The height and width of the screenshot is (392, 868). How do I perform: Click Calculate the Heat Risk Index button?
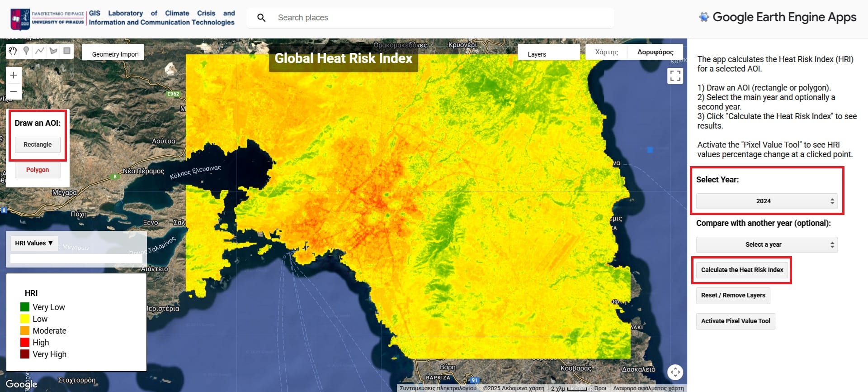742,270
